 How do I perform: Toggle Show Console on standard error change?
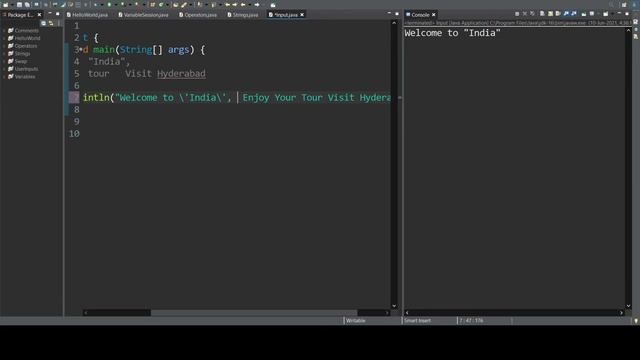coord(574,14)
